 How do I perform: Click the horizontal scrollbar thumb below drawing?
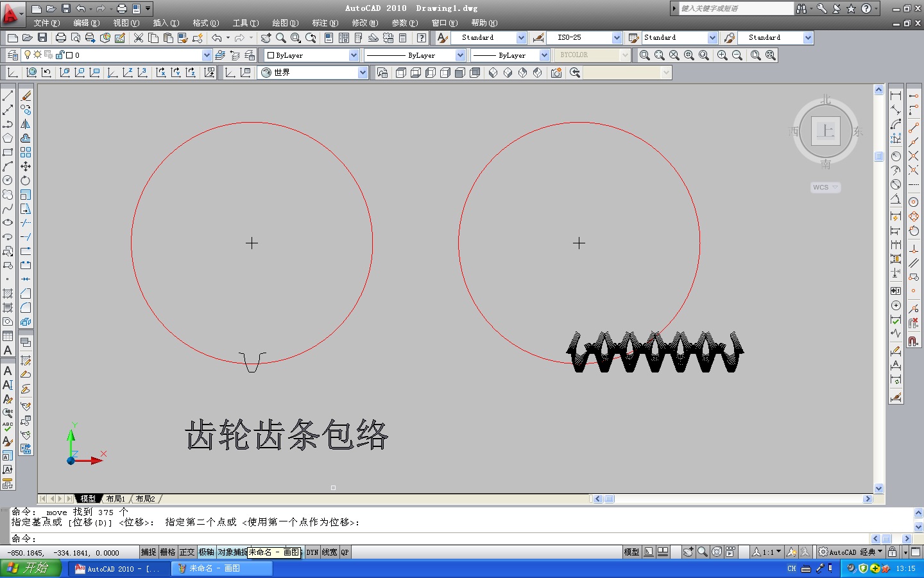click(609, 498)
